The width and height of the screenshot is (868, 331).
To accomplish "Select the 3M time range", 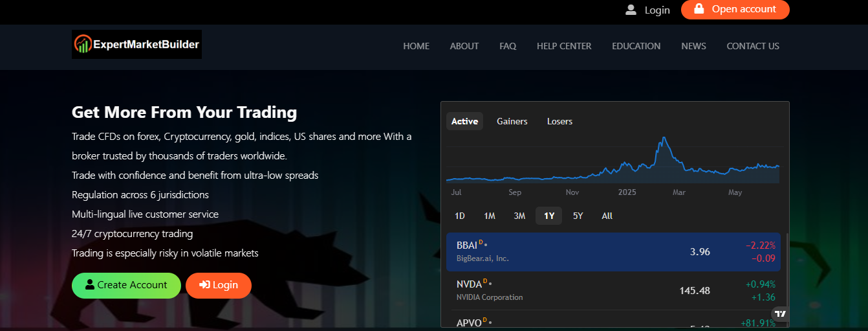I will [519, 216].
